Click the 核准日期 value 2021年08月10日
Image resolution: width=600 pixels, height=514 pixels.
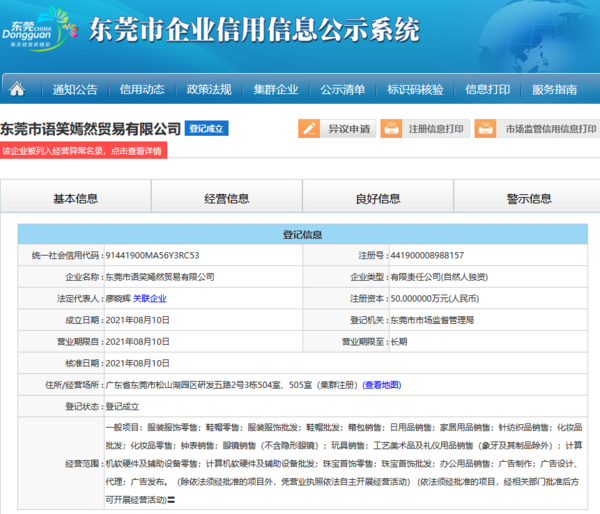(x=137, y=363)
